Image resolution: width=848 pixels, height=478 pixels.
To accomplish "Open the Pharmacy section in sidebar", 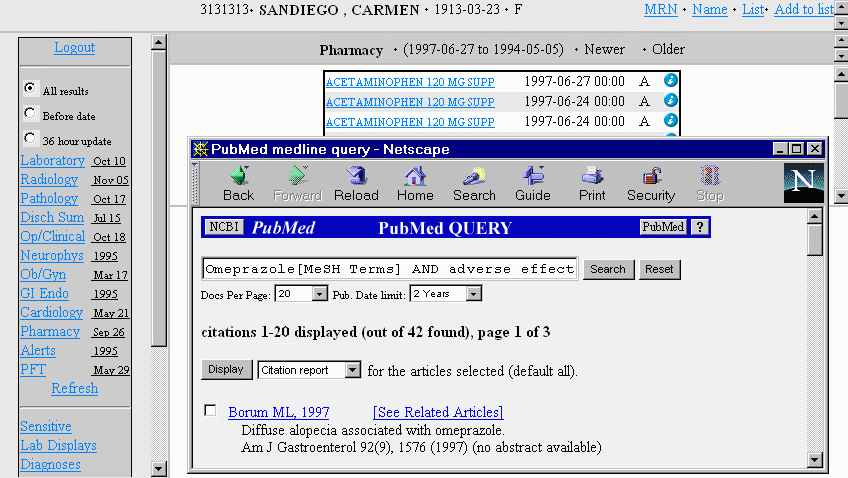I will click(50, 331).
